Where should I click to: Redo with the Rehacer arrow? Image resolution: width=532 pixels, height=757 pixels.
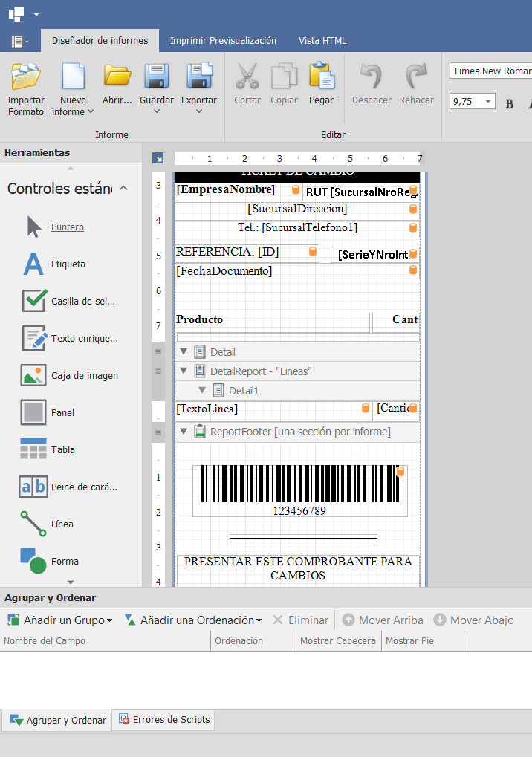click(x=416, y=76)
